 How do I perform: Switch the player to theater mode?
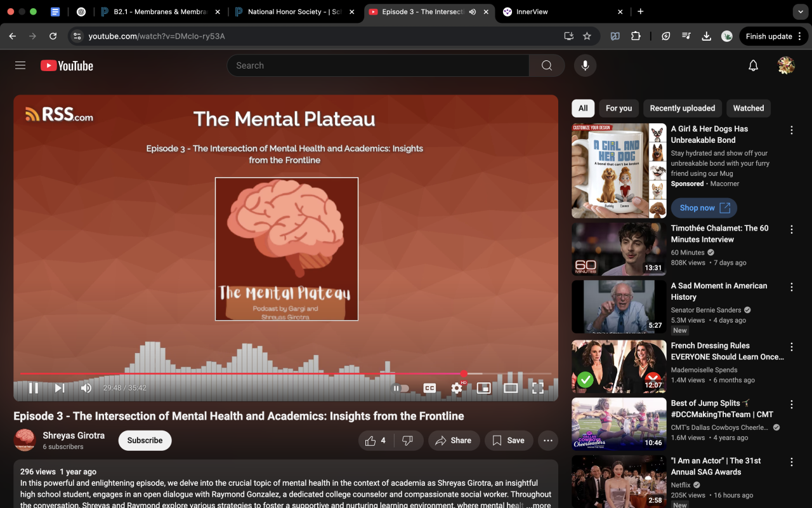coord(511,388)
